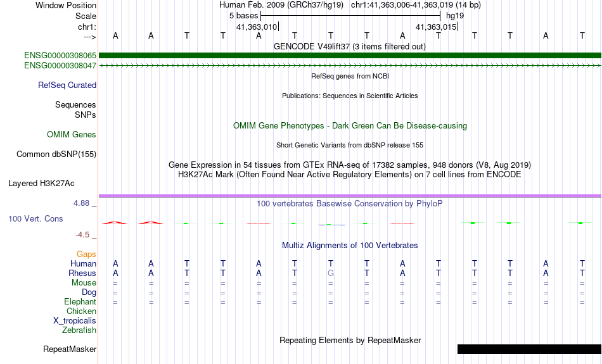Screen dimensions: 602x364
Task: Select the Dog alignment row label
Action: point(89,292)
